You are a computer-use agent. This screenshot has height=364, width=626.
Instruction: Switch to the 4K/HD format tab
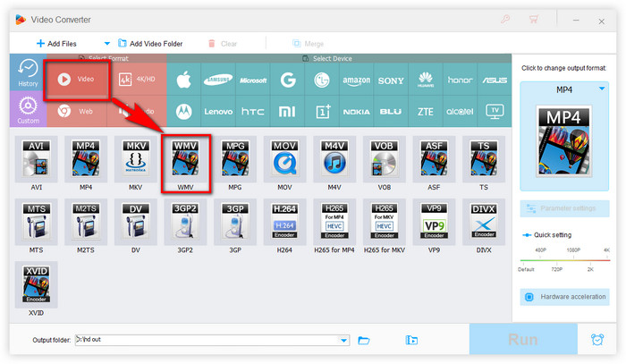137,79
